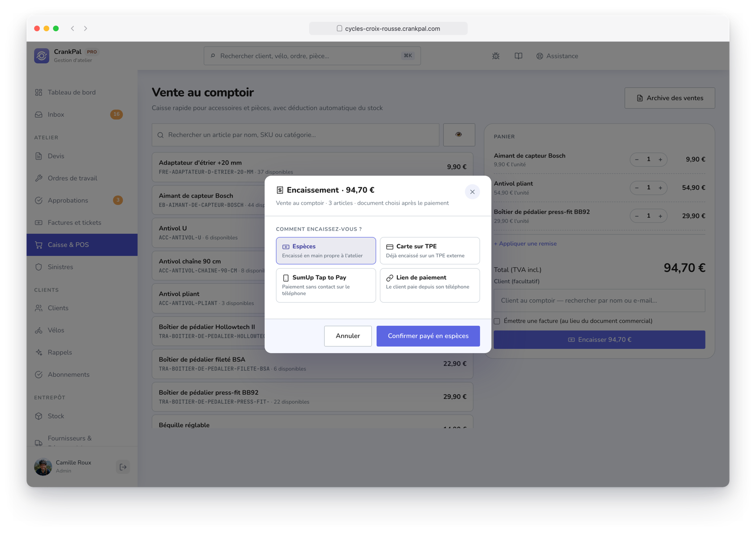The height and width of the screenshot is (534, 756).
Task: Add Boîtier de pédalier fileté BSA article
Action: click(312, 364)
